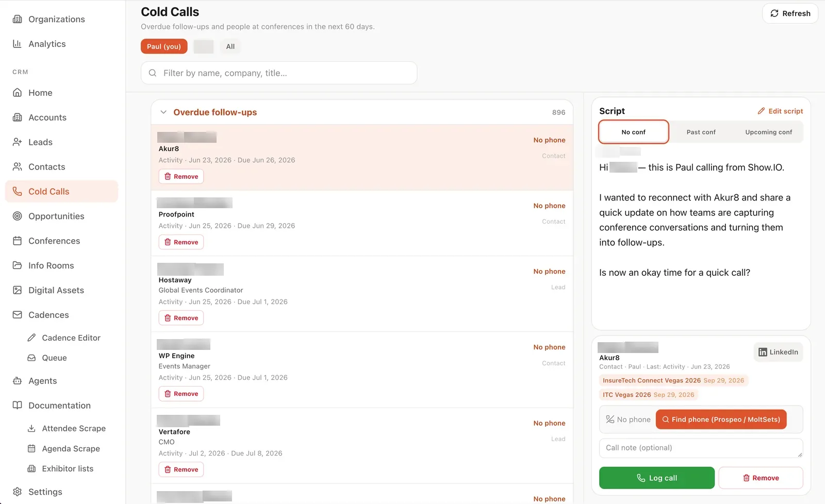Remove the Vertafore follow-up row
The height and width of the screenshot is (504, 825).
pos(181,469)
